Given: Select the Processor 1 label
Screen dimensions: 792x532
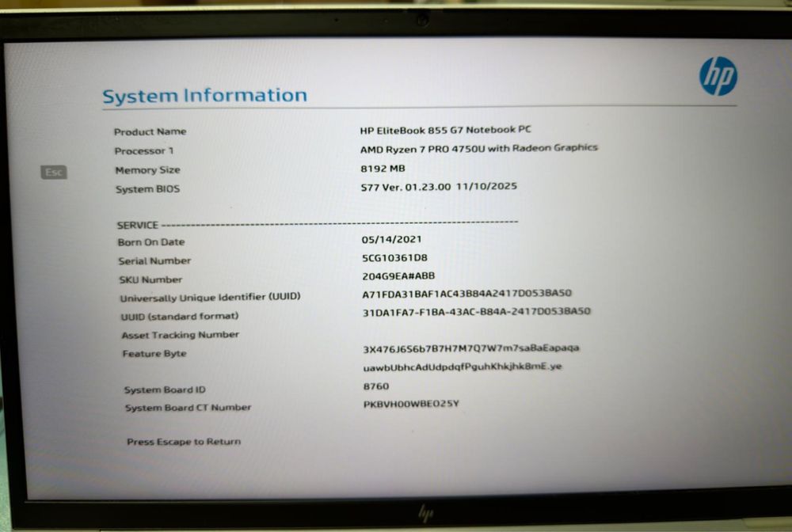Looking at the screenshot, I should [144, 151].
